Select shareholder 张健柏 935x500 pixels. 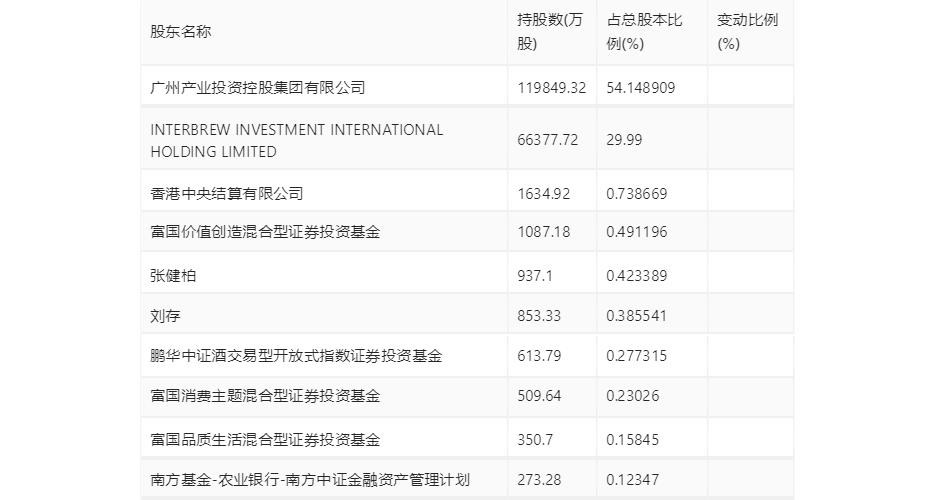[x=173, y=275]
